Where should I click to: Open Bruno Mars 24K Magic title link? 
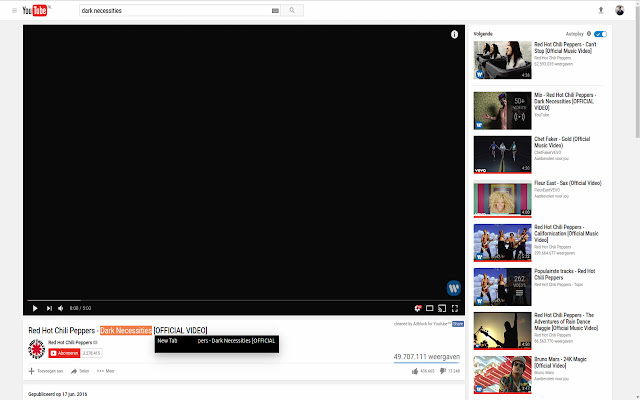[x=560, y=362]
